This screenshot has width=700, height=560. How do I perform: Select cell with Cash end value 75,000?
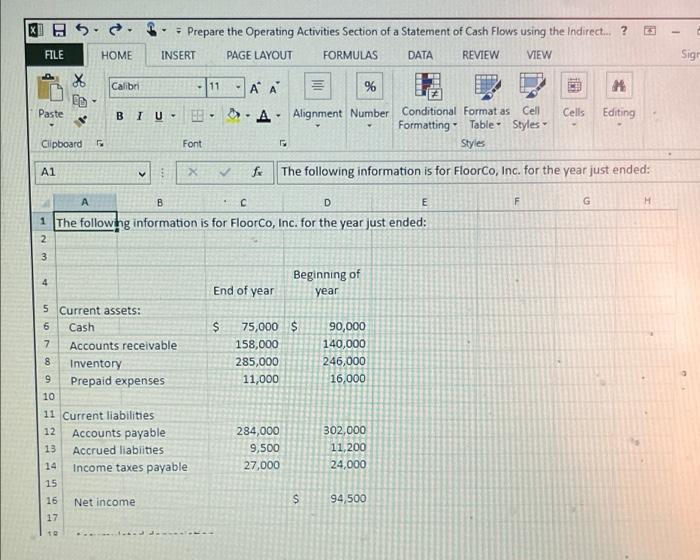[x=245, y=327]
